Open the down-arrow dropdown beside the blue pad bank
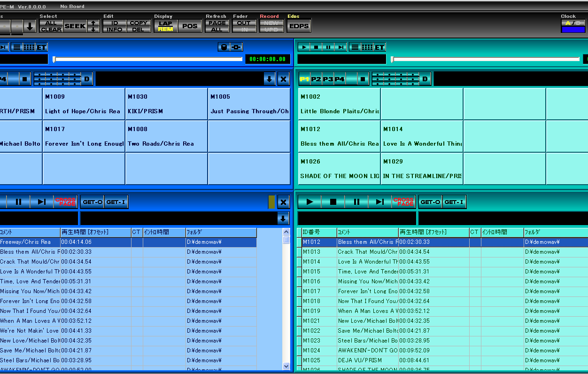Image resolution: width=588 pixels, height=374 pixels. (269, 79)
